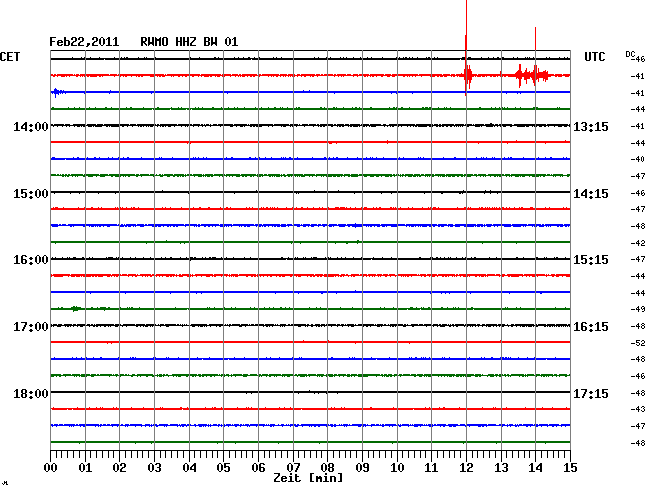Click the green wiggle near minute 01
The image size is (650, 494).
point(76,308)
